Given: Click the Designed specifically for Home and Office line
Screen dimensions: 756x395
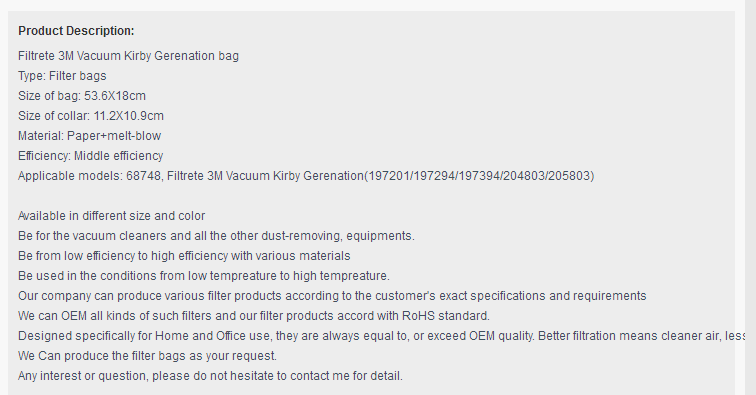Looking at the screenshot, I should [382, 336].
